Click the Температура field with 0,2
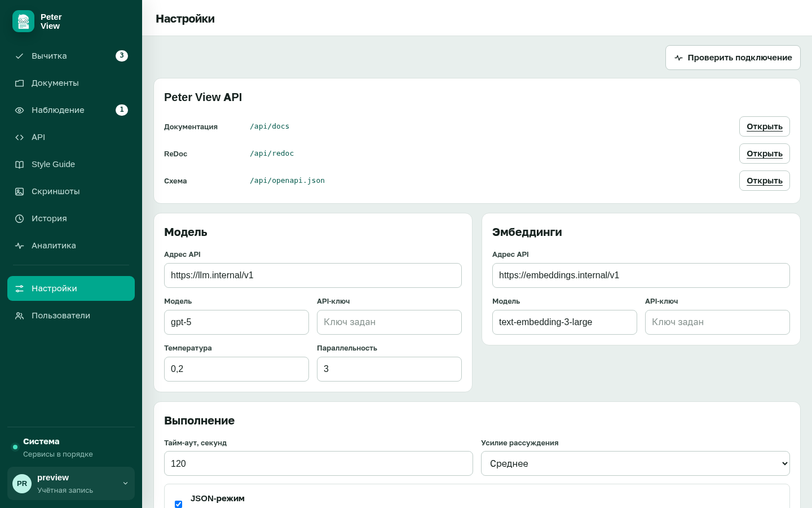The image size is (812, 508). (236, 369)
